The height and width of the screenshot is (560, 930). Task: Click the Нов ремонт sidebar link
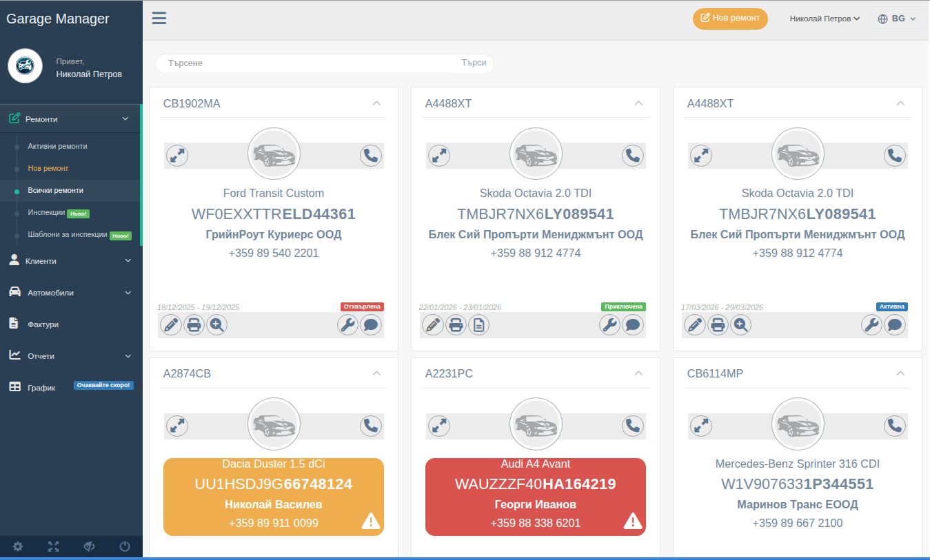click(x=48, y=168)
